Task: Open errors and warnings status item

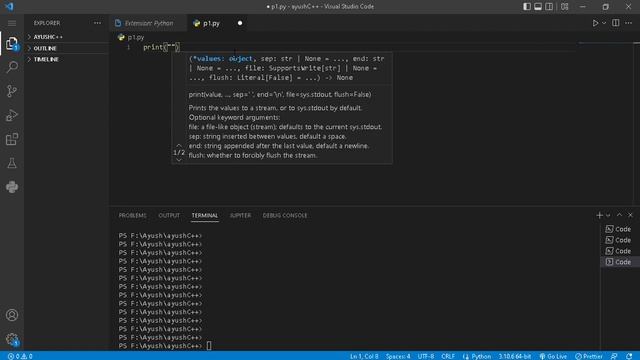Action: pos(20,356)
